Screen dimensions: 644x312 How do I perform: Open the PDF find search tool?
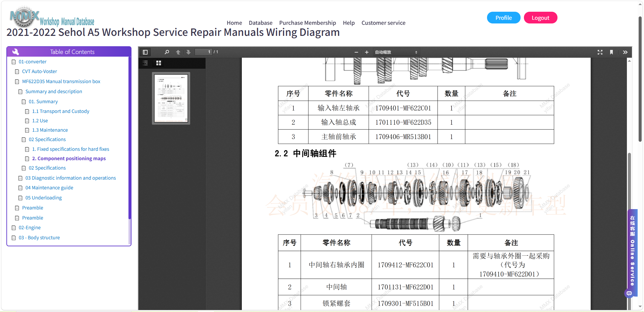point(167,52)
